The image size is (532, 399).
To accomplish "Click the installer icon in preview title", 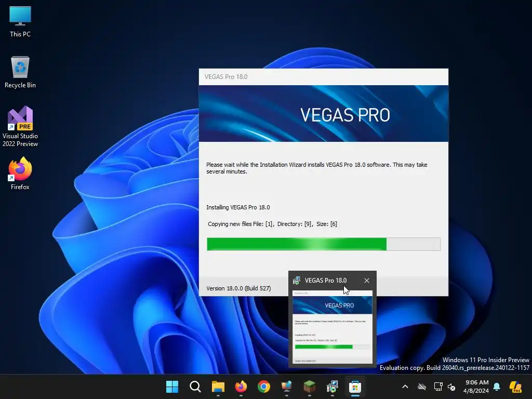I will (297, 281).
